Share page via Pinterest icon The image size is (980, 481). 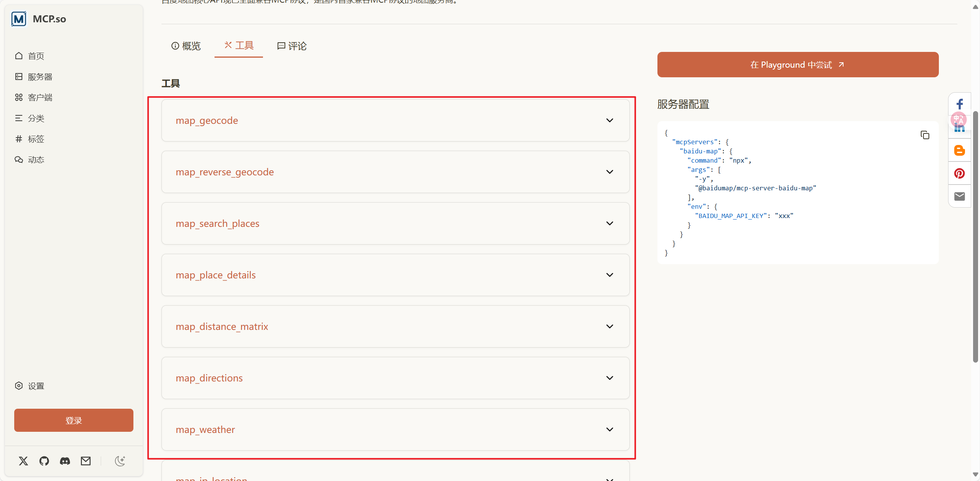pos(959,173)
